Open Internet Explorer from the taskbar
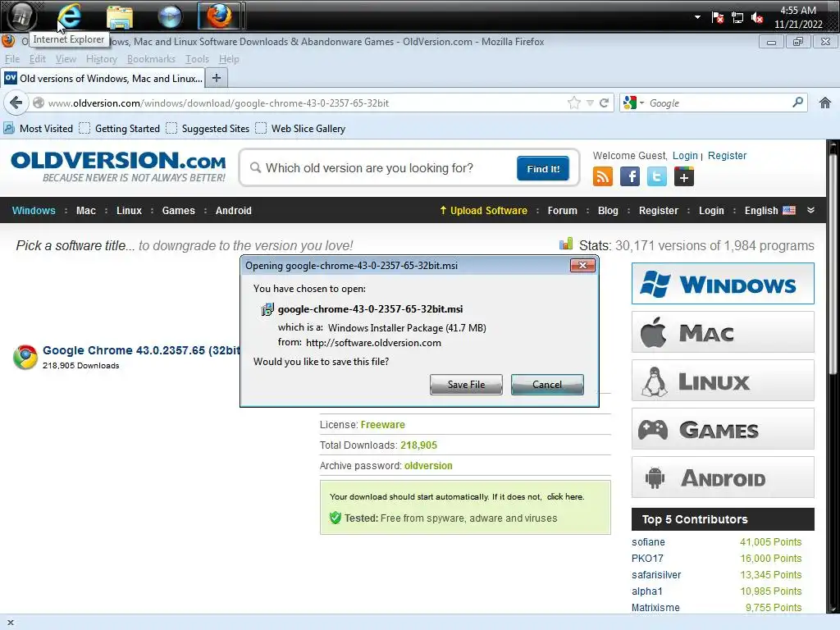Image resolution: width=840 pixels, height=630 pixels. pos(69,16)
